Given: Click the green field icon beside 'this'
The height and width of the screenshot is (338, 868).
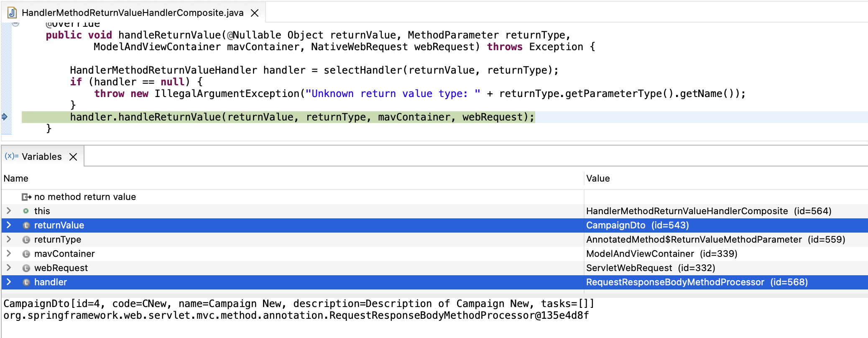Looking at the screenshot, I should [x=26, y=211].
